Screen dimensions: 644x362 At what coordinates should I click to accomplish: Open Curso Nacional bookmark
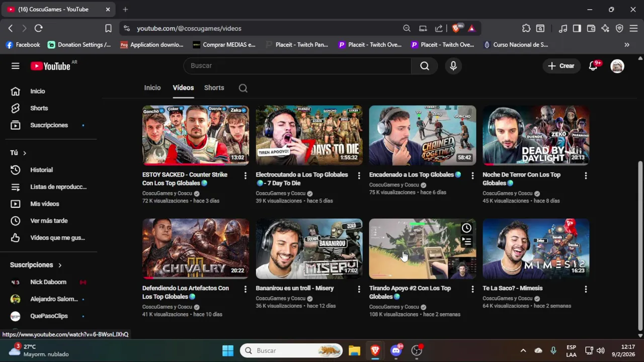click(516, 45)
